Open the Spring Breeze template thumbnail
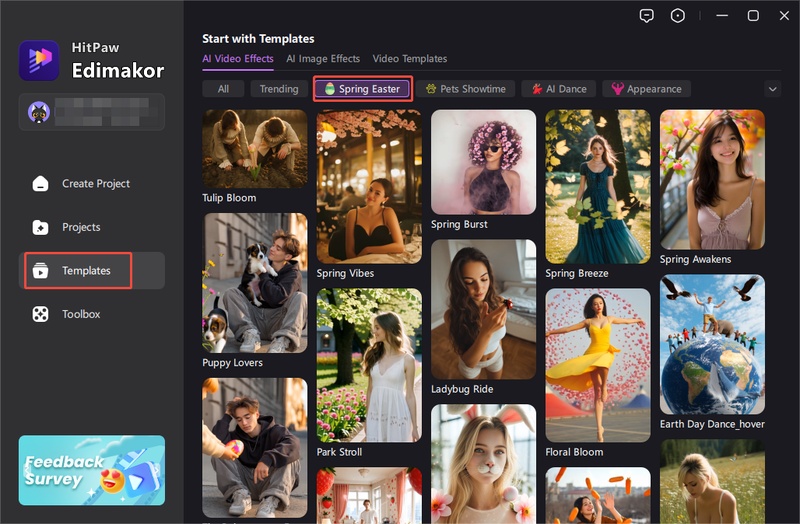Viewport: 800px width, 524px height. [x=597, y=187]
